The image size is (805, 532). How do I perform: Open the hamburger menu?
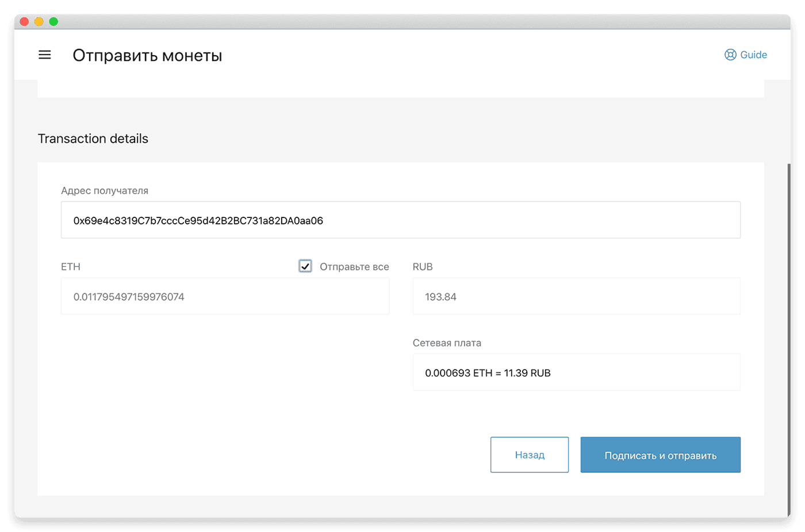(45, 55)
